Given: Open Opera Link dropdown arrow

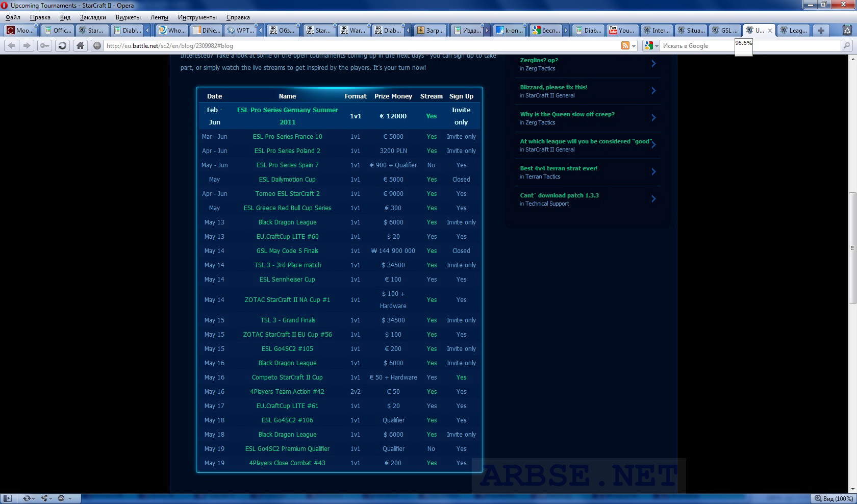Looking at the screenshot, I should point(35,498).
